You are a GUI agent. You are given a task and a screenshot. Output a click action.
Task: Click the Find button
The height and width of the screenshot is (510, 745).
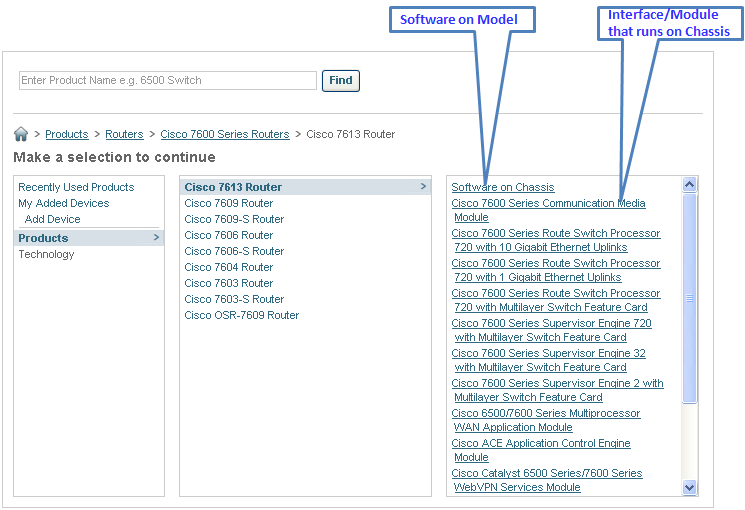pyautogui.click(x=341, y=80)
